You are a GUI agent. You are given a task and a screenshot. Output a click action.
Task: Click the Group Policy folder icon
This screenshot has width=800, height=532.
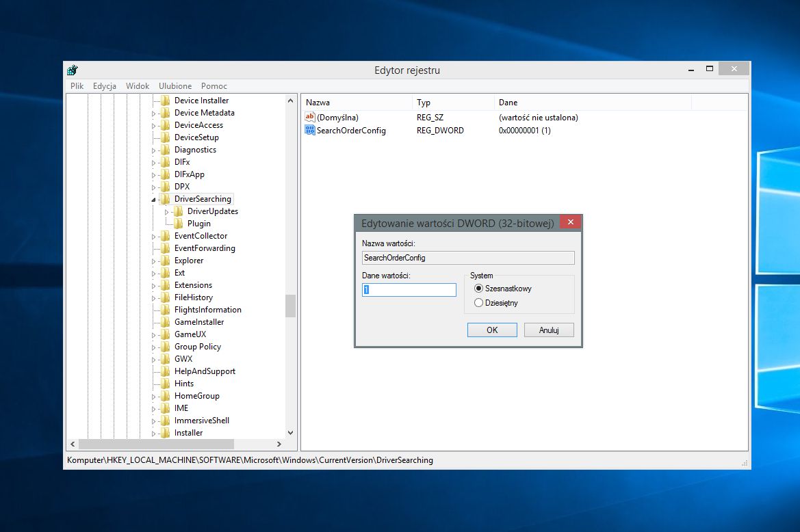165,347
